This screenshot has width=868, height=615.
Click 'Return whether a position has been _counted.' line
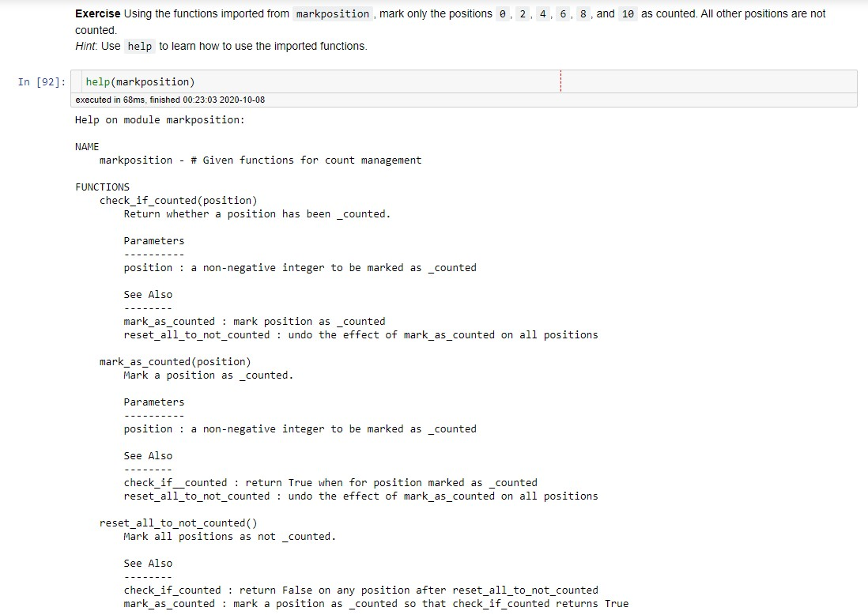(x=257, y=214)
